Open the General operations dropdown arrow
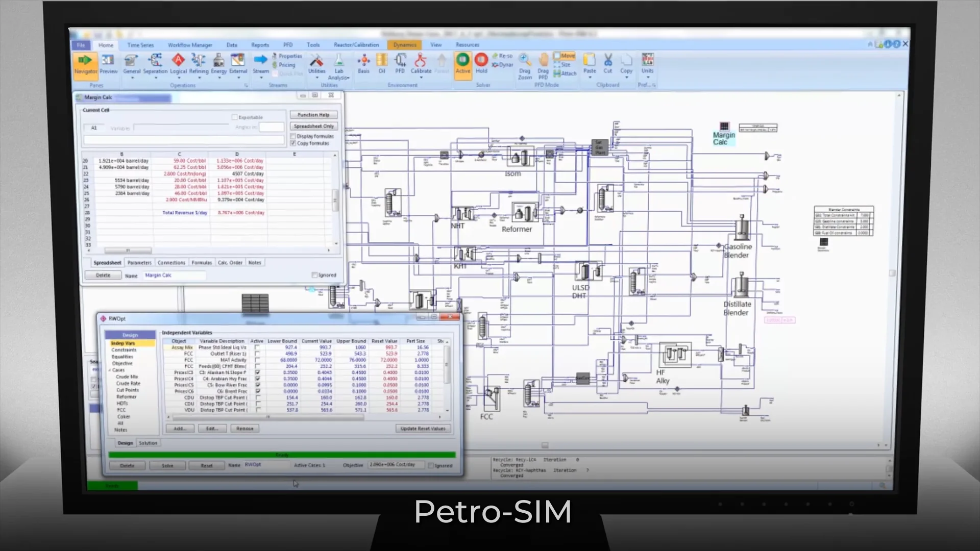 tap(132, 78)
